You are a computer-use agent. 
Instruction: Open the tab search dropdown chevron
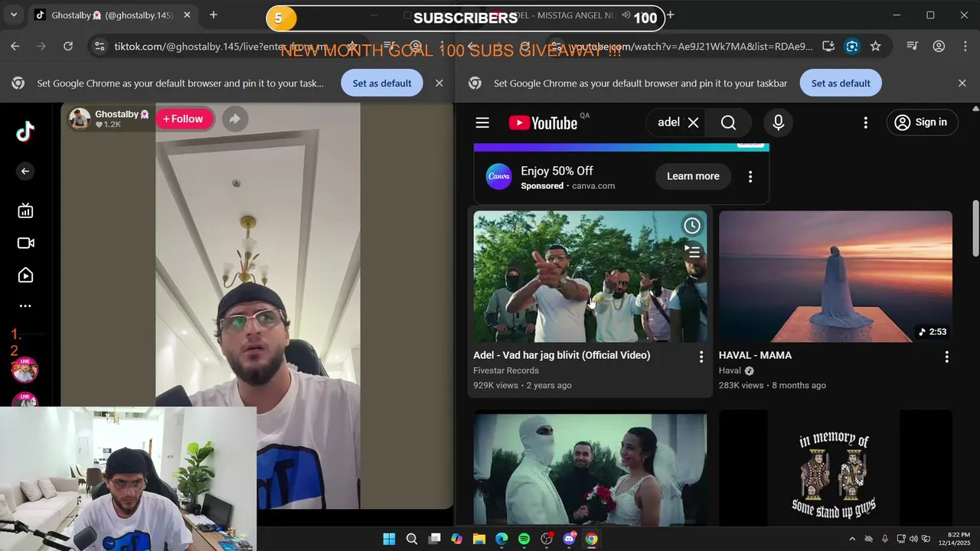[x=14, y=15]
